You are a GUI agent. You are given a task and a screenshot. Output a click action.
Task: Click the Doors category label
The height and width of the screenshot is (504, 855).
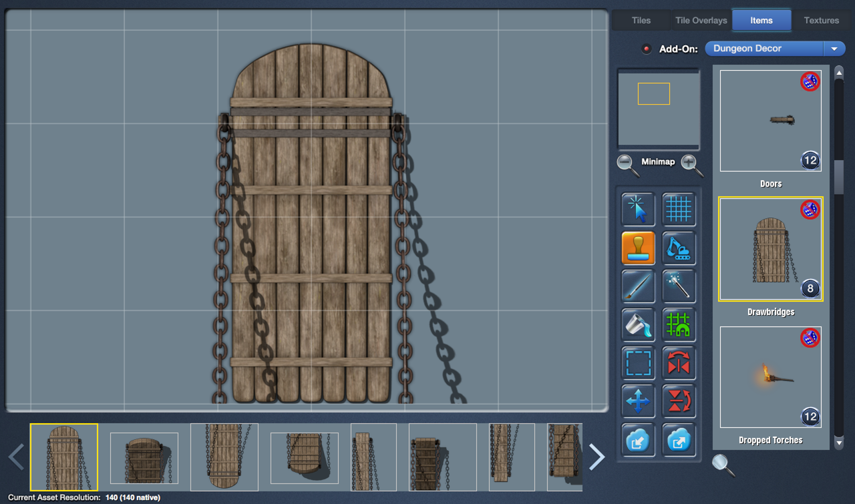tap(771, 184)
